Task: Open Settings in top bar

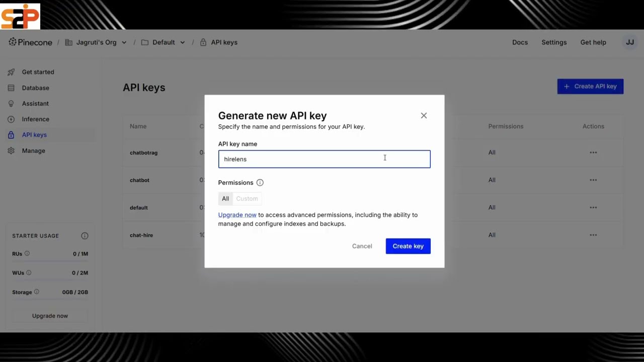Action: coord(554,42)
